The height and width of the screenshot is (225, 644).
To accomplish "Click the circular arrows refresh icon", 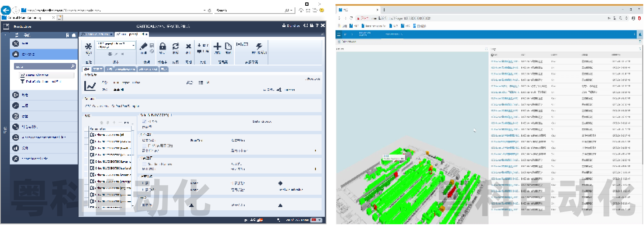I will (x=176, y=46).
